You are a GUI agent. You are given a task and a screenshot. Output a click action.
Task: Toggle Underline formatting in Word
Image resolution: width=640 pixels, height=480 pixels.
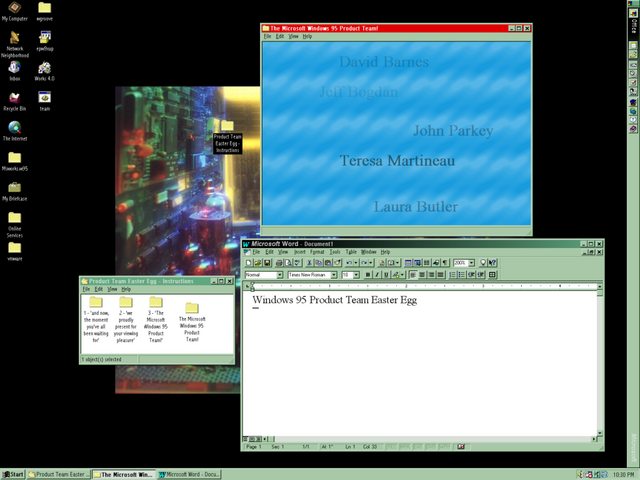coord(386,275)
